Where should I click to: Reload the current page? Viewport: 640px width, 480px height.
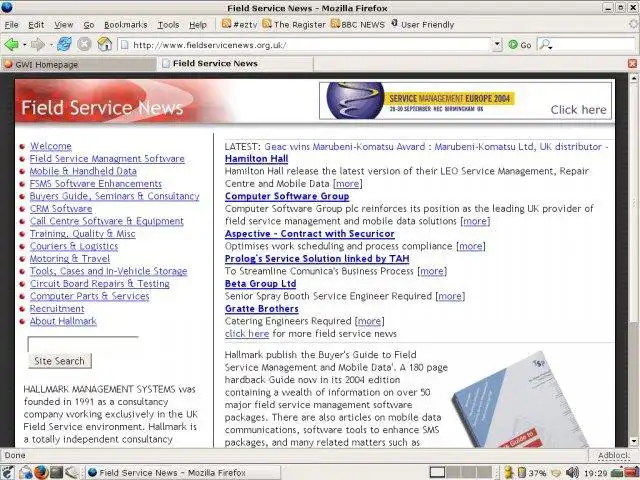click(x=64, y=44)
